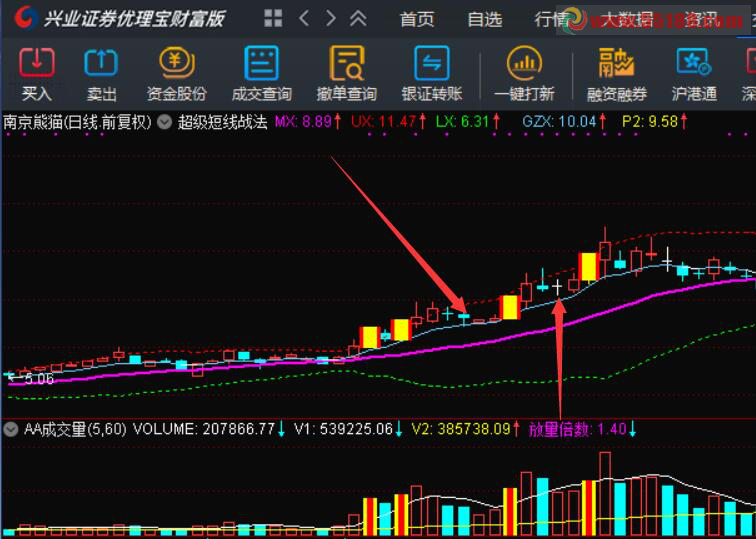Expand the AA成交量 indicator dropdown
Screen dimensions: 756x539
coord(11,429)
